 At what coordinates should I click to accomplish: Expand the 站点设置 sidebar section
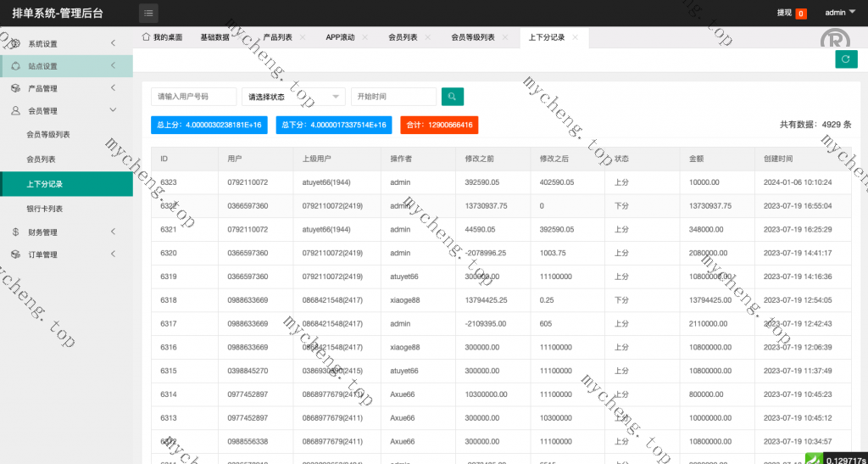(x=66, y=66)
